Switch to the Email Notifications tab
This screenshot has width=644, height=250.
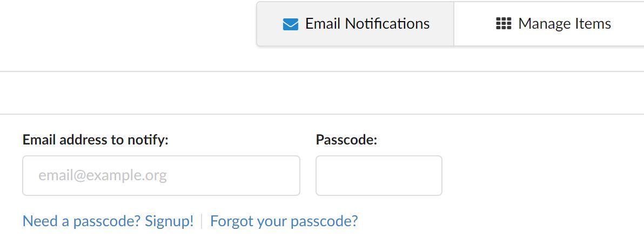[x=355, y=24]
